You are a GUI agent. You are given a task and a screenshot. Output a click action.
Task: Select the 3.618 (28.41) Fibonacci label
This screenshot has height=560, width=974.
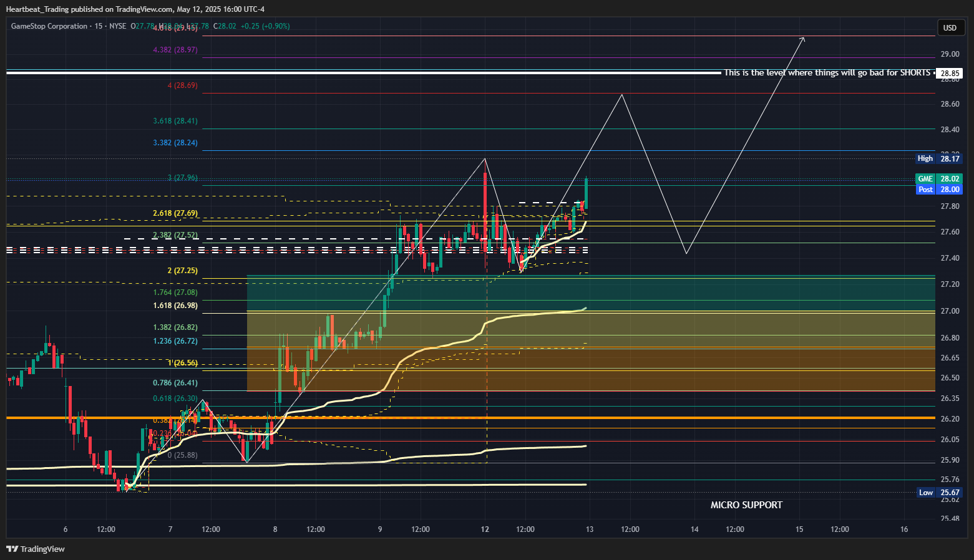pyautogui.click(x=175, y=121)
